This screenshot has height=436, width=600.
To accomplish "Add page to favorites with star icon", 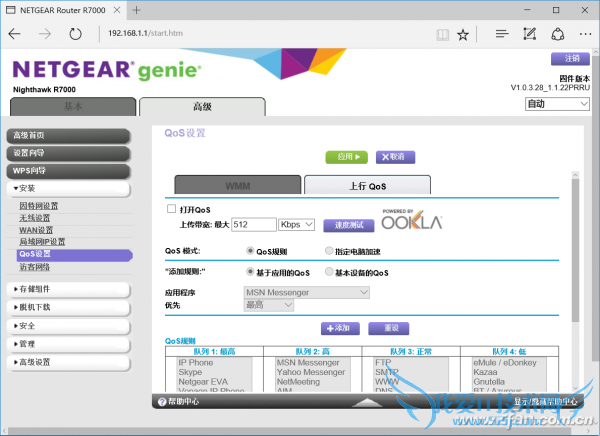I will tap(463, 35).
